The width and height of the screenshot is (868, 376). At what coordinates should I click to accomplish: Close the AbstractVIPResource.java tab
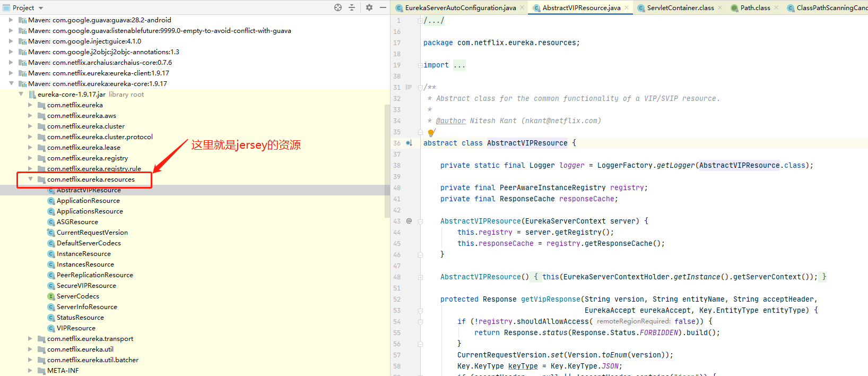627,7
